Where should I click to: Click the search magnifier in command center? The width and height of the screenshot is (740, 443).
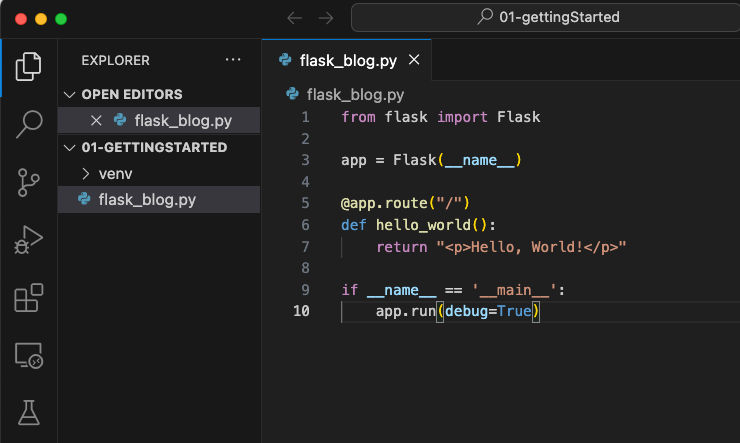tap(485, 17)
